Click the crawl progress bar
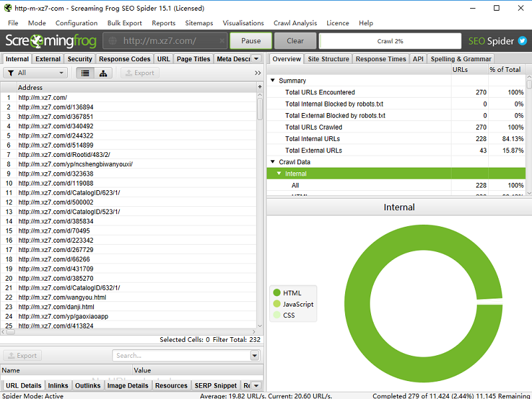532x399 pixels. [390, 41]
